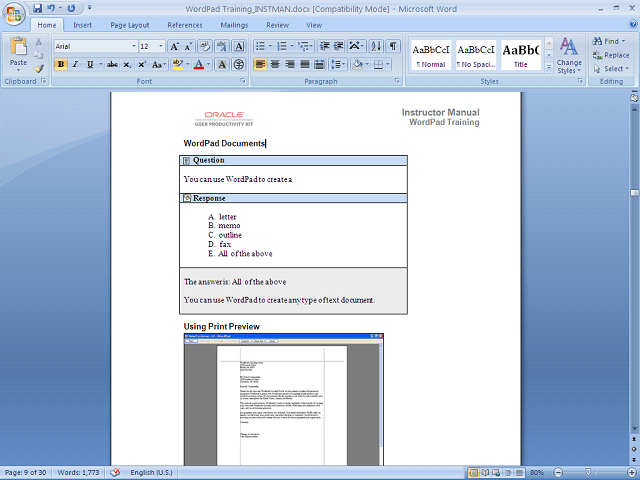Image resolution: width=640 pixels, height=480 pixels.
Task: Select Normal style
Action: tap(431, 55)
